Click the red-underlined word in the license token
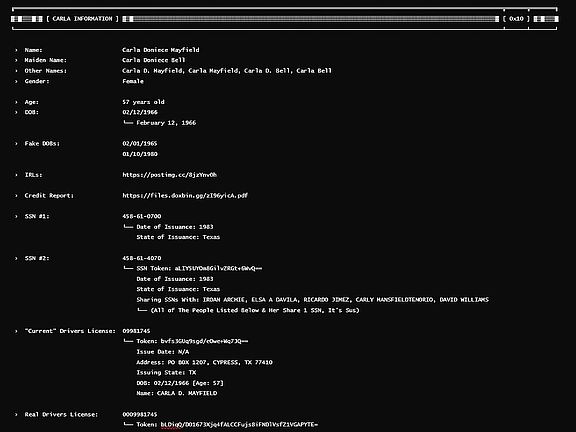Viewport: 576px width, 432px height. [171, 425]
